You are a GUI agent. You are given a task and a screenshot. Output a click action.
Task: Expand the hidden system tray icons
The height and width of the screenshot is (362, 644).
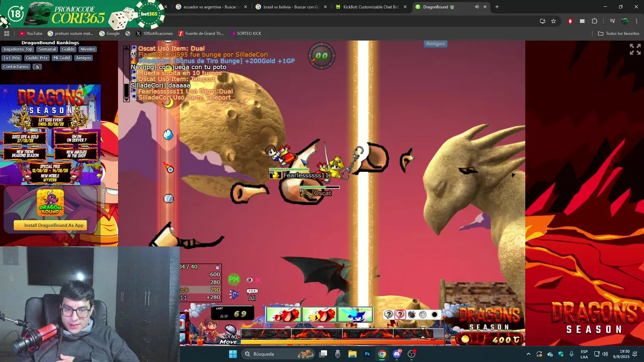click(528, 354)
